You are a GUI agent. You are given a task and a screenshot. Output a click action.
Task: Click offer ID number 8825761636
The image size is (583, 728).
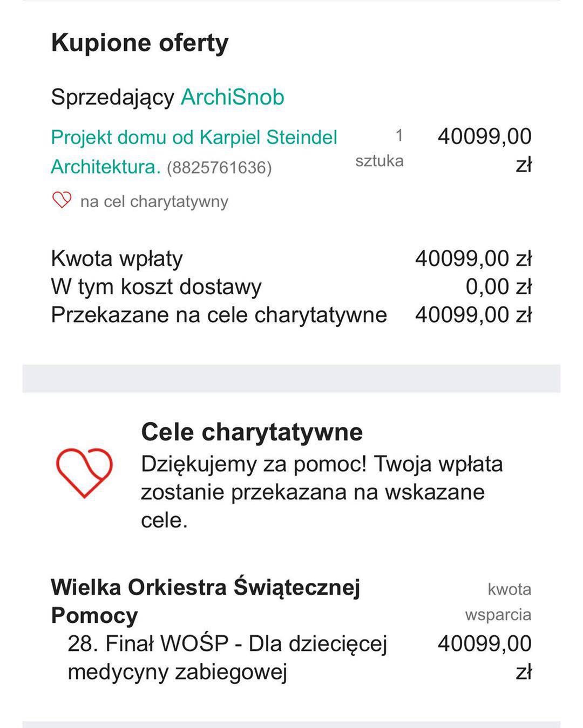[x=219, y=168]
